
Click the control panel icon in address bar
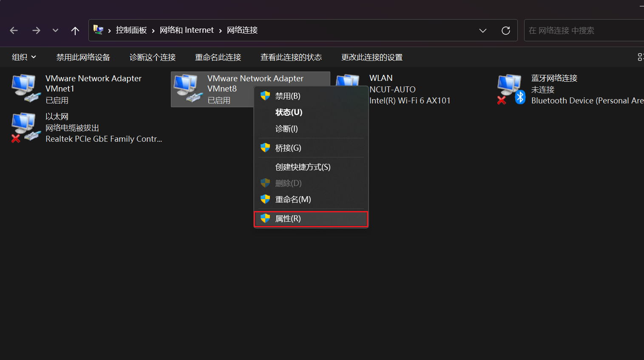(x=98, y=30)
